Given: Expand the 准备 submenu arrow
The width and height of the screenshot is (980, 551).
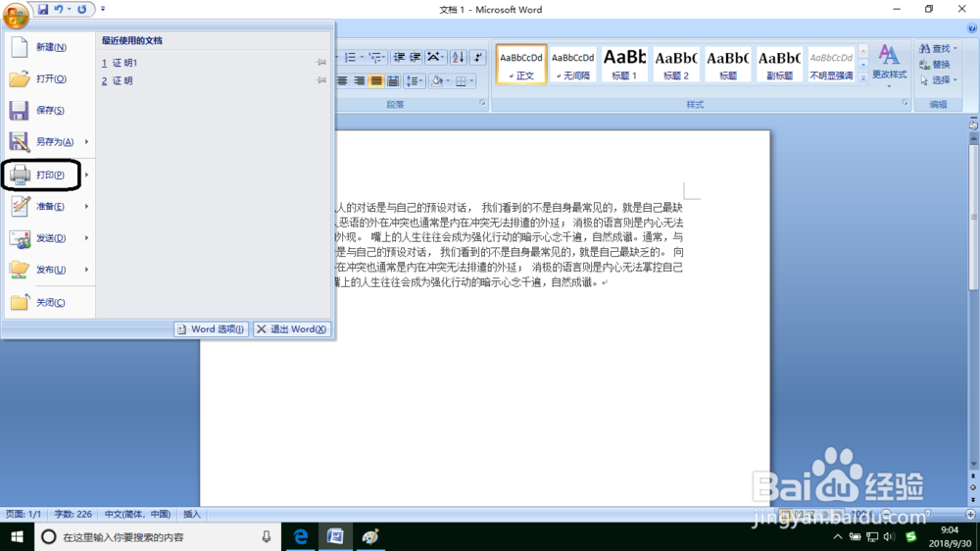Looking at the screenshot, I should point(87,207).
